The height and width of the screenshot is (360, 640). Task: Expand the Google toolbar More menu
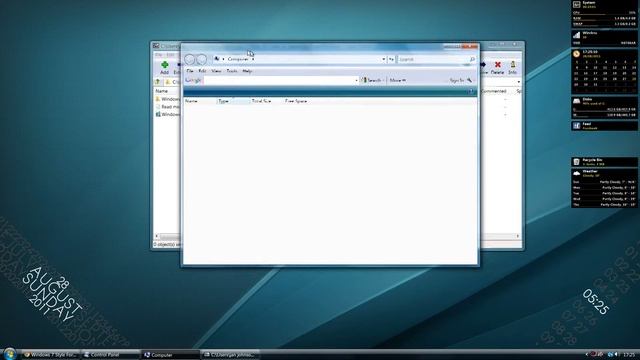tap(397, 80)
